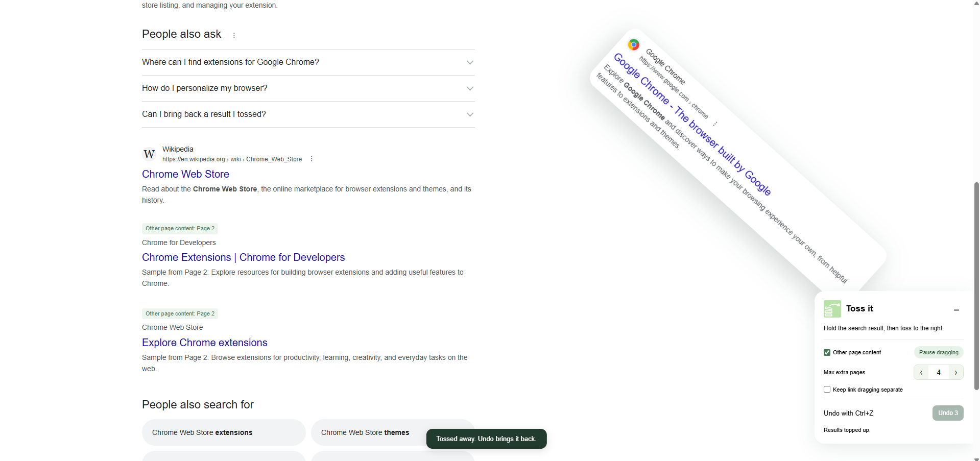Click the "Chrome for Developers" site name
This screenshot has width=980, height=461.
tap(179, 242)
